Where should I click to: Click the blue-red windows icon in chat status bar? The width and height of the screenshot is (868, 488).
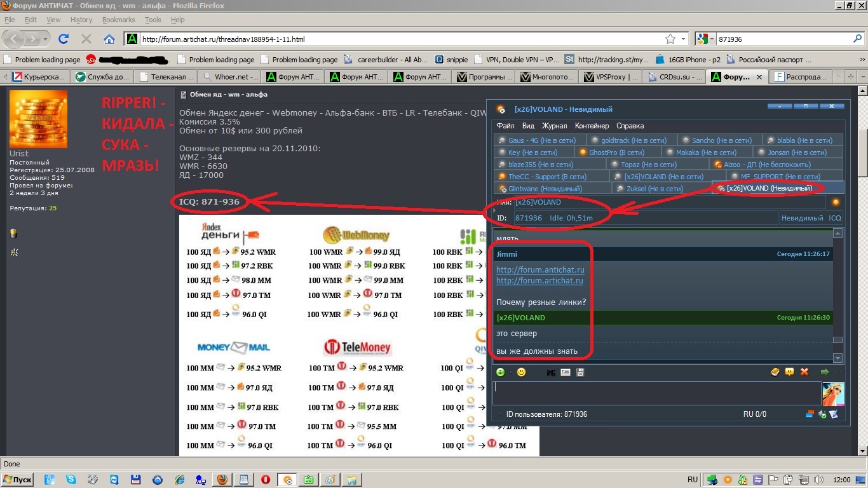tap(810, 414)
